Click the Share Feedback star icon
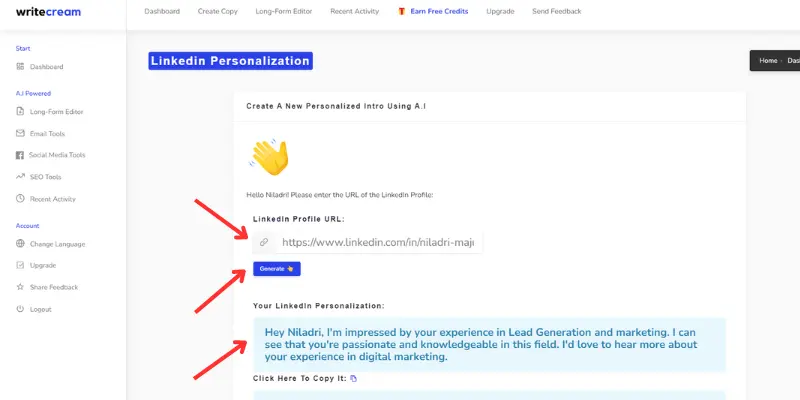800x400 pixels. (x=20, y=287)
